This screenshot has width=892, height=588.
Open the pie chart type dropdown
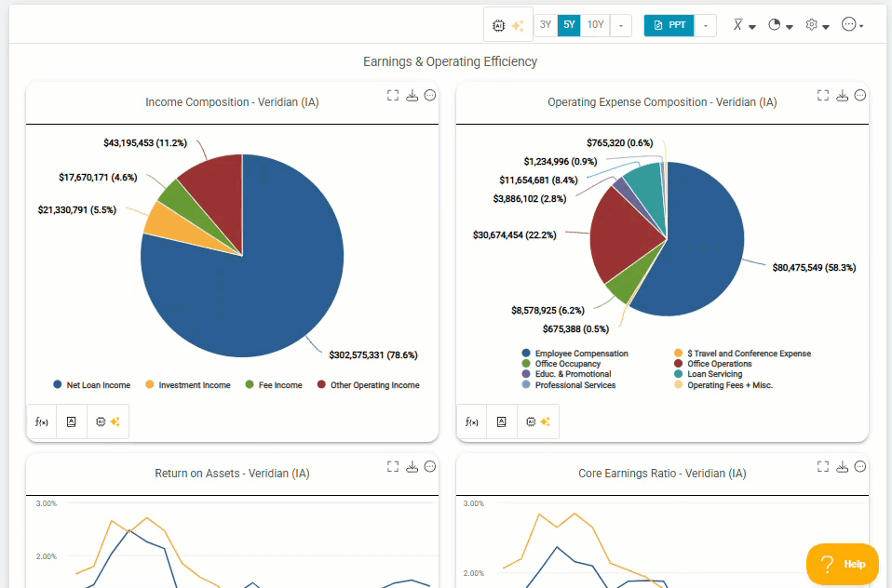click(780, 25)
